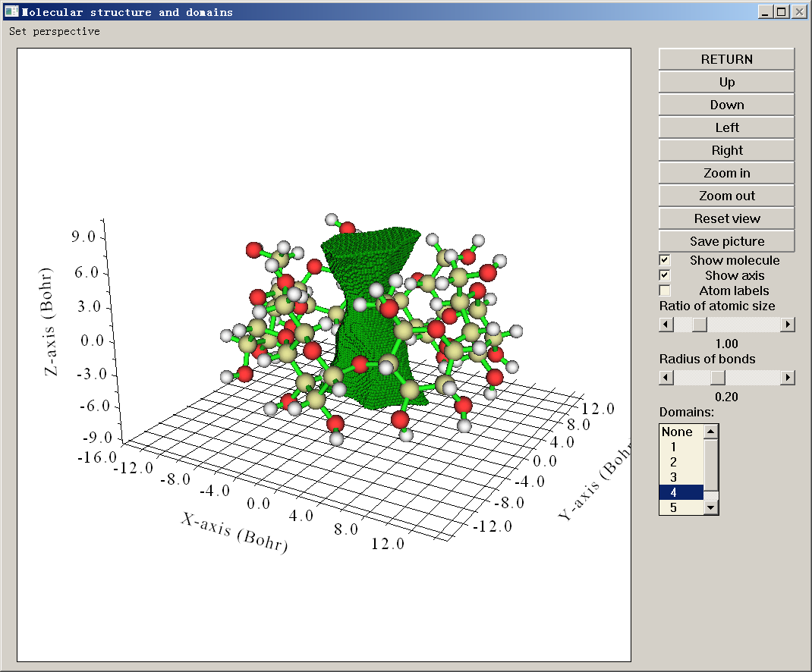Click the Reset view button
The width and height of the screenshot is (812, 672).
click(x=726, y=218)
